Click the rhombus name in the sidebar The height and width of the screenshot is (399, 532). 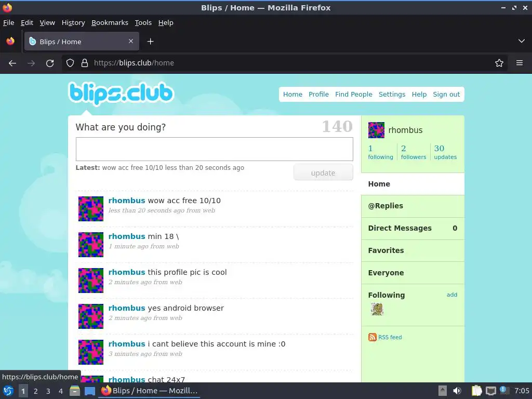(x=405, y=130)
